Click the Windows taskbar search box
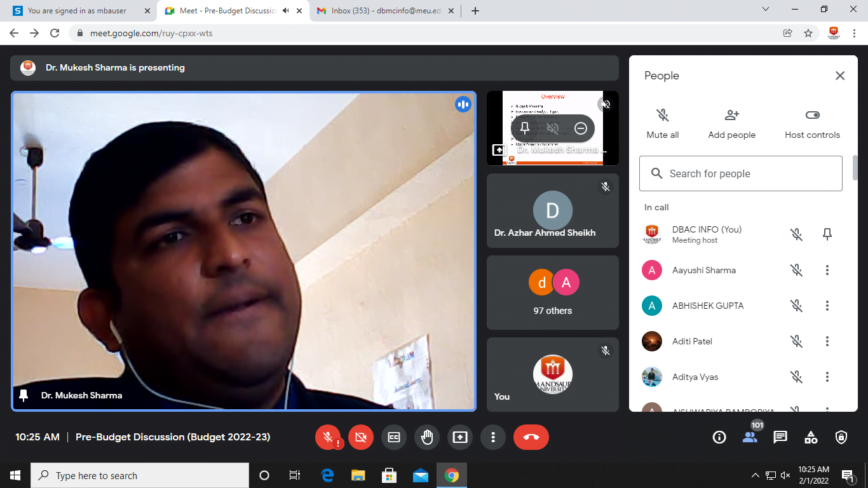868x488 pixels. tap(140, 475)
